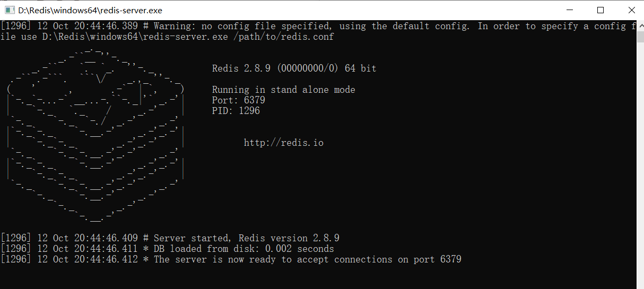Click the "Warning: no config file specified" line
This screenshot has height=289, width=644.
tap(318, 26)
